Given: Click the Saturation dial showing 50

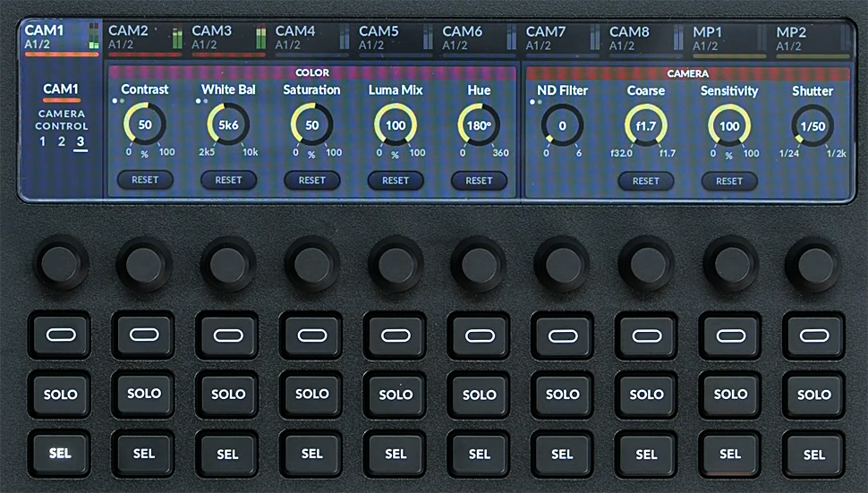Looking at the screenshot, I should (x=311, y=125).
